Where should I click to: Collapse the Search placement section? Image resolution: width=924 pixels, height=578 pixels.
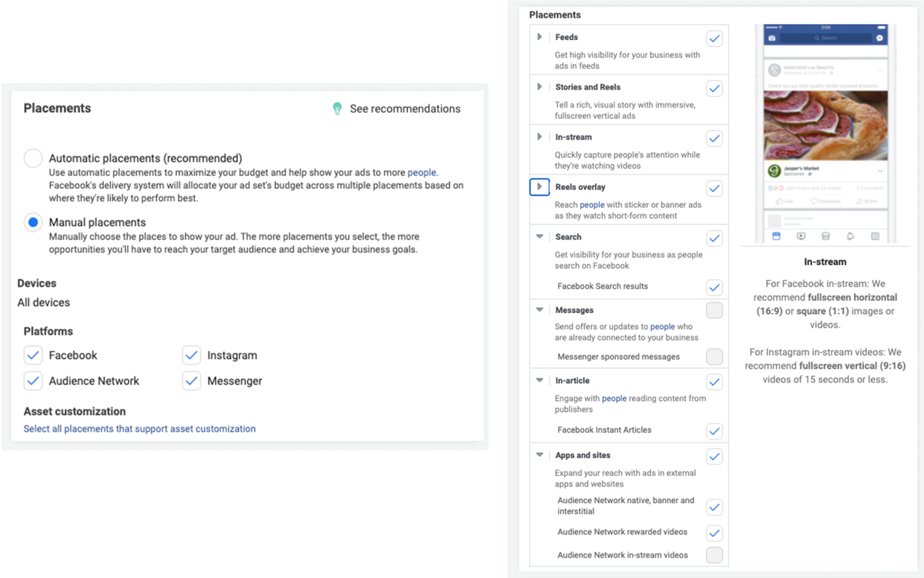pos(540,237)
